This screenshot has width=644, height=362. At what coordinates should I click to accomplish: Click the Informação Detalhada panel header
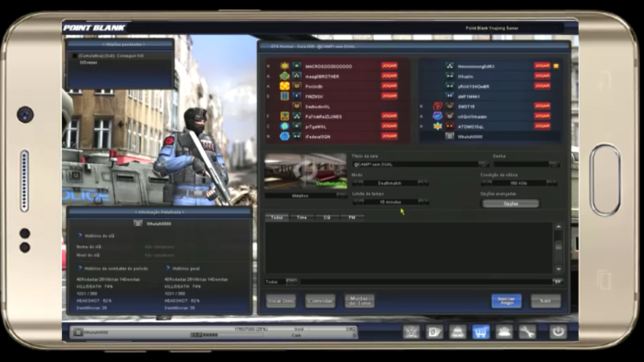point(159,212)
